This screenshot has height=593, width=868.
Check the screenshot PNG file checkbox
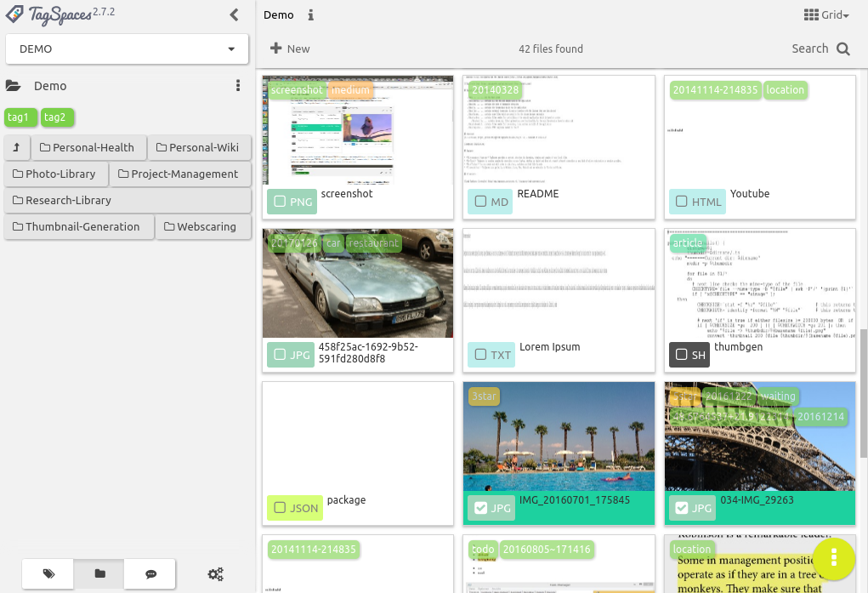[279, 202]
